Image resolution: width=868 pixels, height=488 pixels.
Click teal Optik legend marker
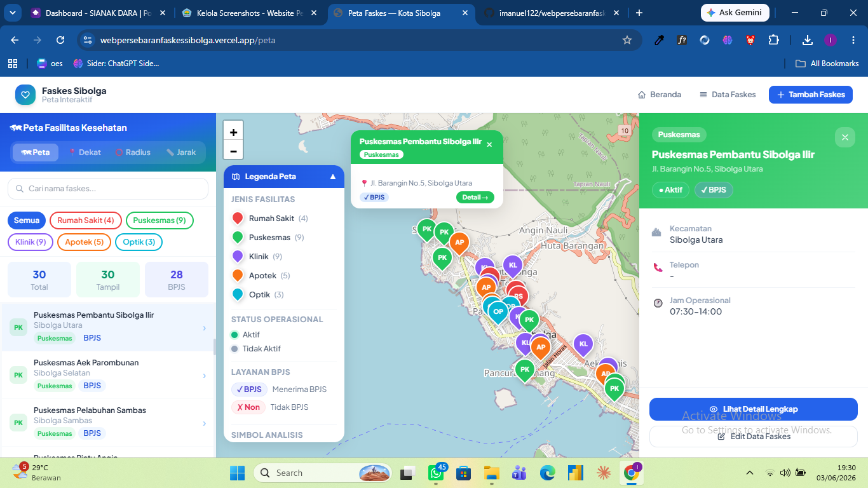tap(238, 295)
